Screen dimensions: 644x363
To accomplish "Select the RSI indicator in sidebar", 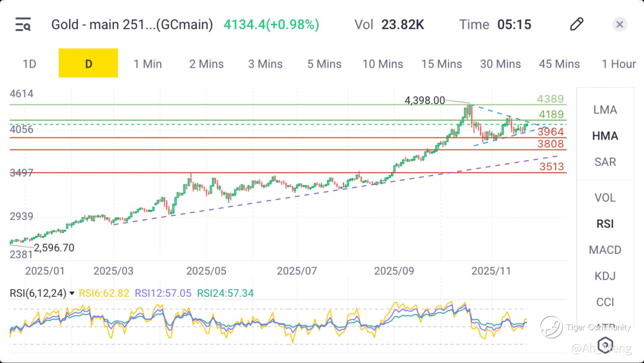I will 605,224.
